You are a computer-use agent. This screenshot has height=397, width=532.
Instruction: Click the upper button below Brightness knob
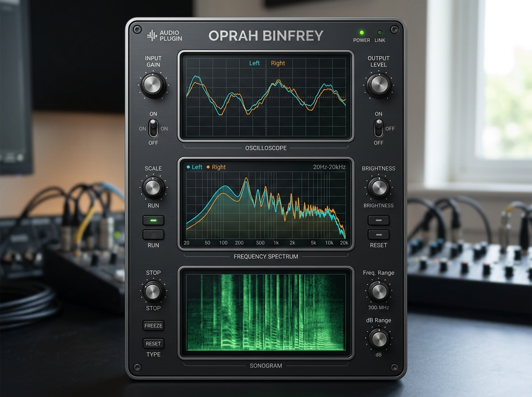pos(379,220)
